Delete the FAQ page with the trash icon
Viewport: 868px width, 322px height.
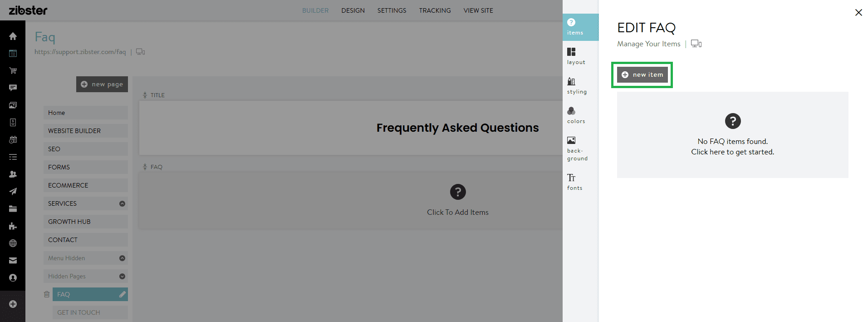46,294
